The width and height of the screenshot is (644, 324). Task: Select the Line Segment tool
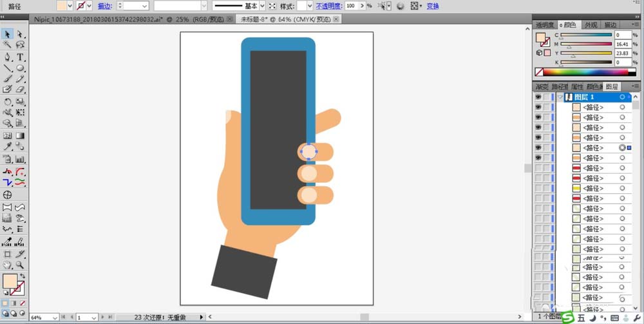pos(7,68)
